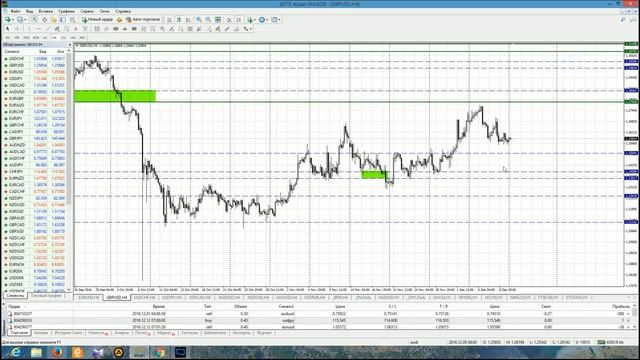The height and width of the screenshot is (360, 640).
Task: Zoom out of the chart
Action: [208, 20]
